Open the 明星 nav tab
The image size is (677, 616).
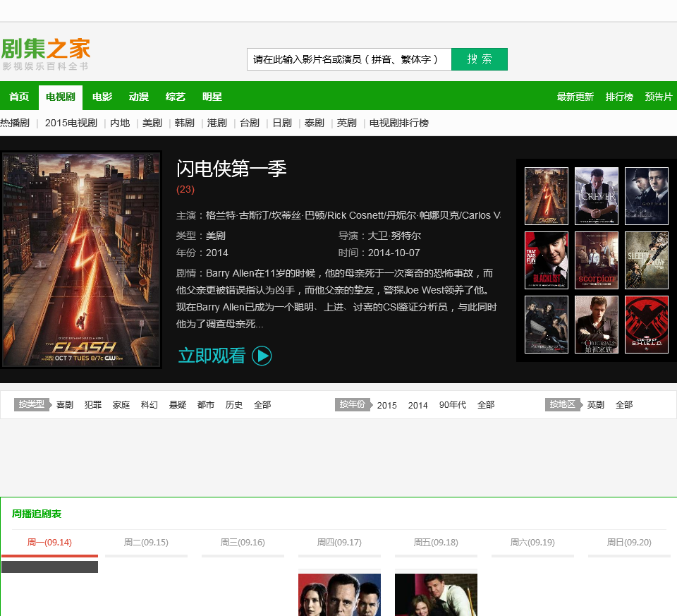212,97
